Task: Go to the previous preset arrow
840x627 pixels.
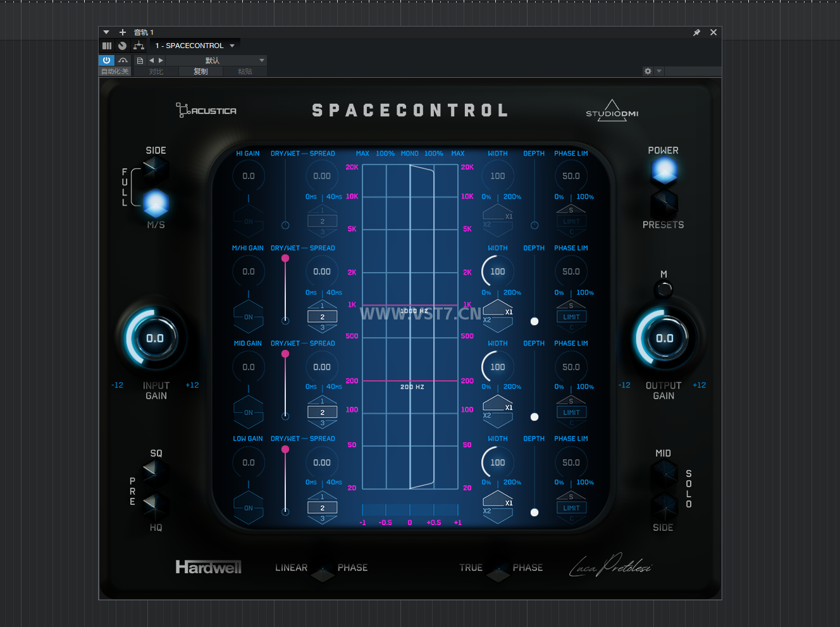Action: coord(152,61)
